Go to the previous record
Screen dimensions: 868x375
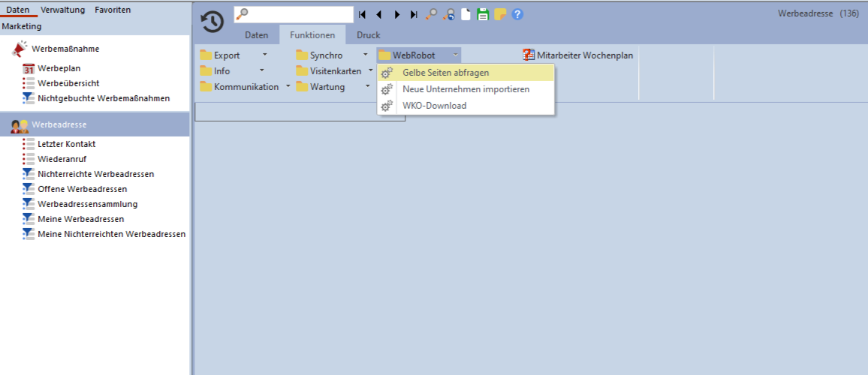point(378,14)
